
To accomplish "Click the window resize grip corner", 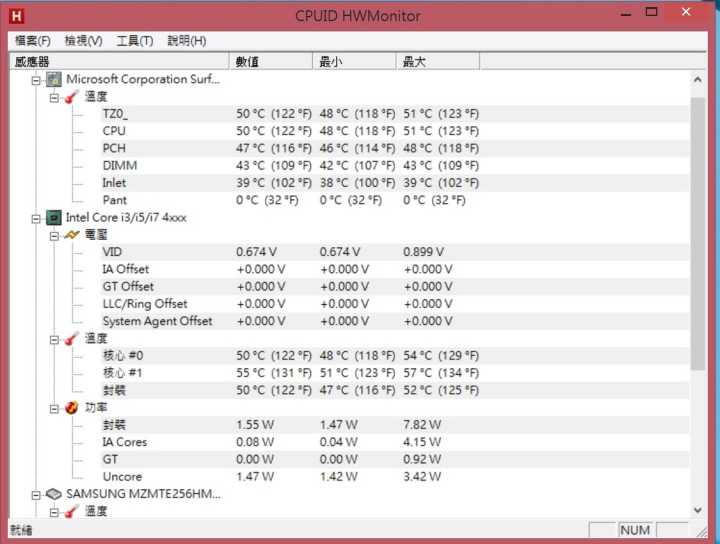I will [702, 532].
